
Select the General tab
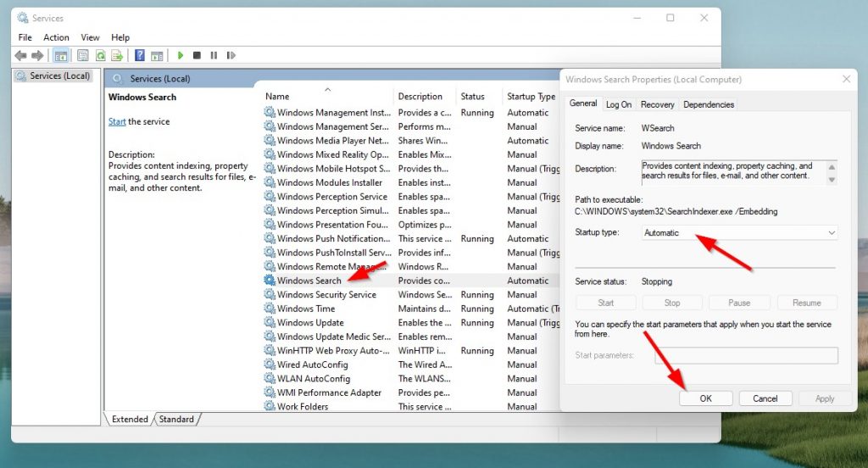pyautogui.click(x=583, y=103)
